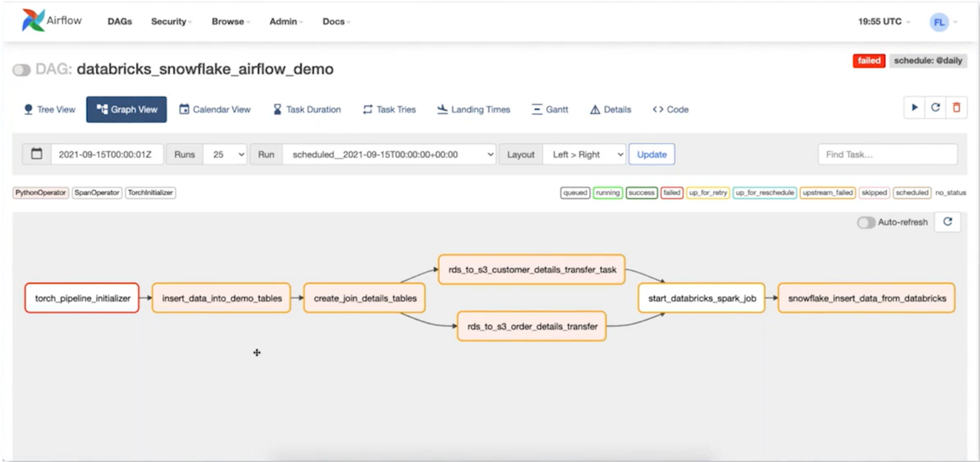Refresh graph icon next to Auto-refresh

pyautogui.click(x=948, y=222)
